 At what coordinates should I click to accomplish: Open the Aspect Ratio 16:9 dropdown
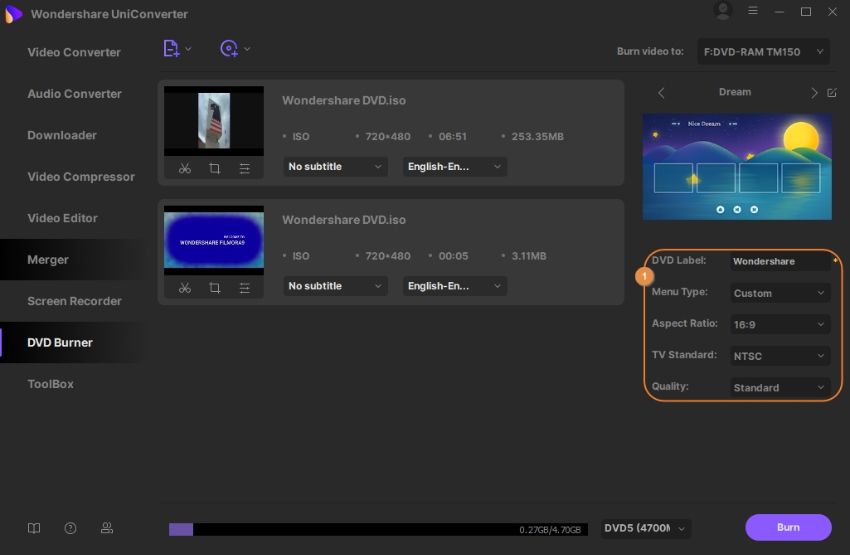779,324
